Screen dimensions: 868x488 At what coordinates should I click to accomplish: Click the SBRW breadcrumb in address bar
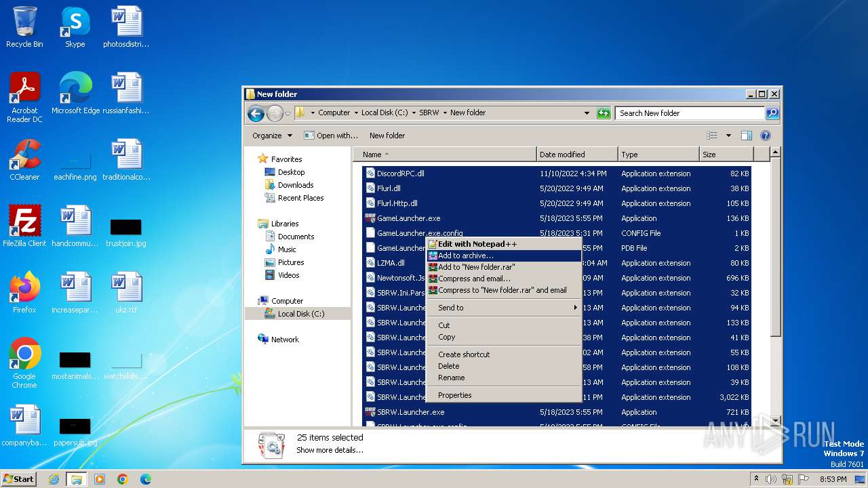coord(429,113)
